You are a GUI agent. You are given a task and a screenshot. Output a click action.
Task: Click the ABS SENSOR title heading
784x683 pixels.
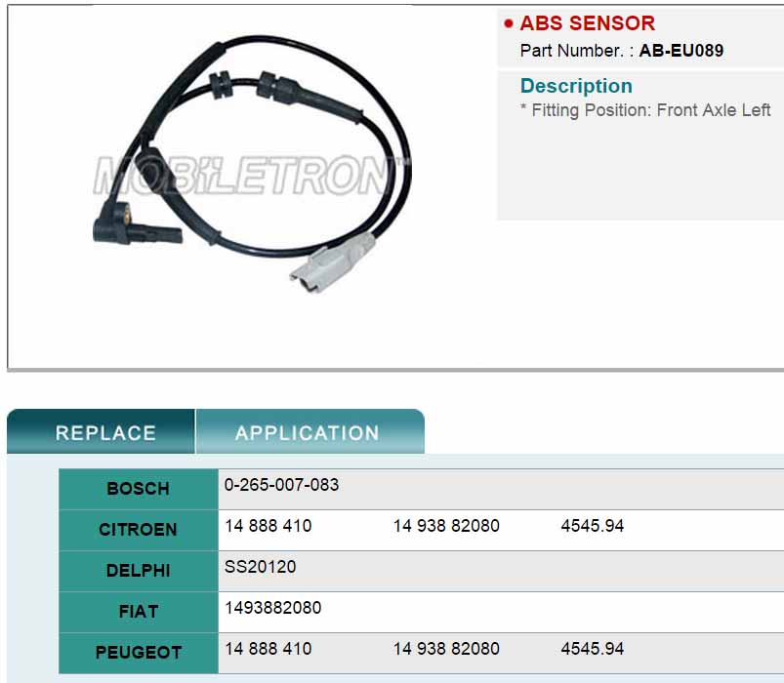(x=587, y=23)
